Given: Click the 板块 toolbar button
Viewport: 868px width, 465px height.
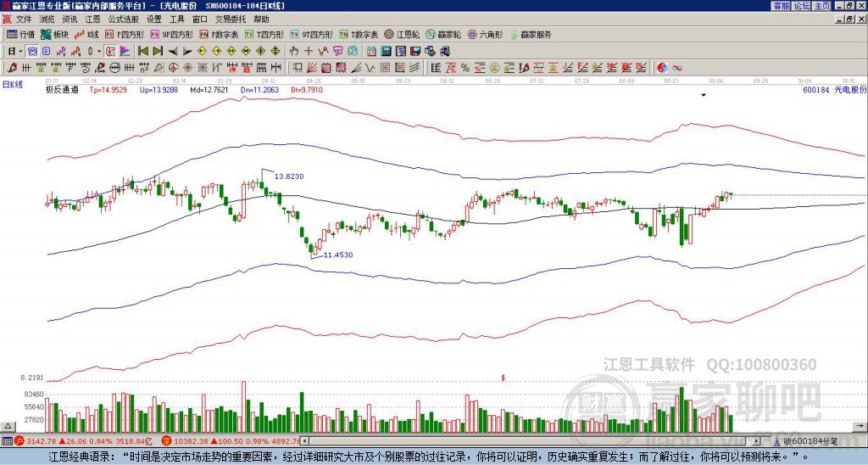Looking at the screenshot, I should coord(54,34).
